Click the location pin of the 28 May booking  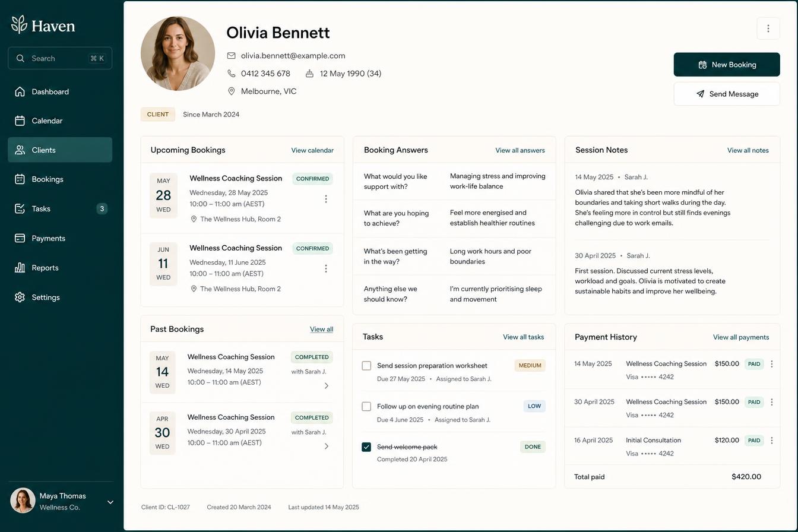194,219
